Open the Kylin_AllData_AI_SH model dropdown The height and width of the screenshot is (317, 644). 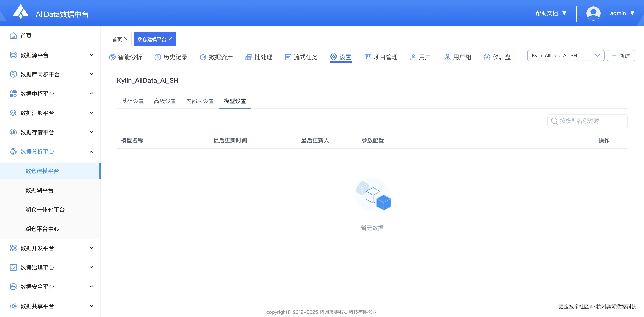click(566, 56)
